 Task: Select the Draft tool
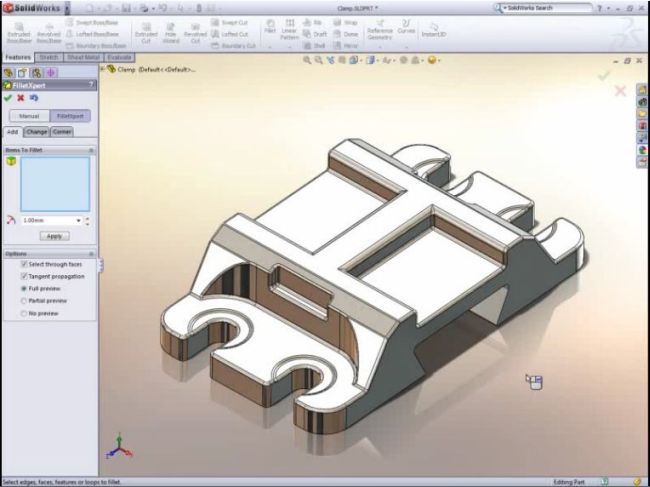(315, 34)
